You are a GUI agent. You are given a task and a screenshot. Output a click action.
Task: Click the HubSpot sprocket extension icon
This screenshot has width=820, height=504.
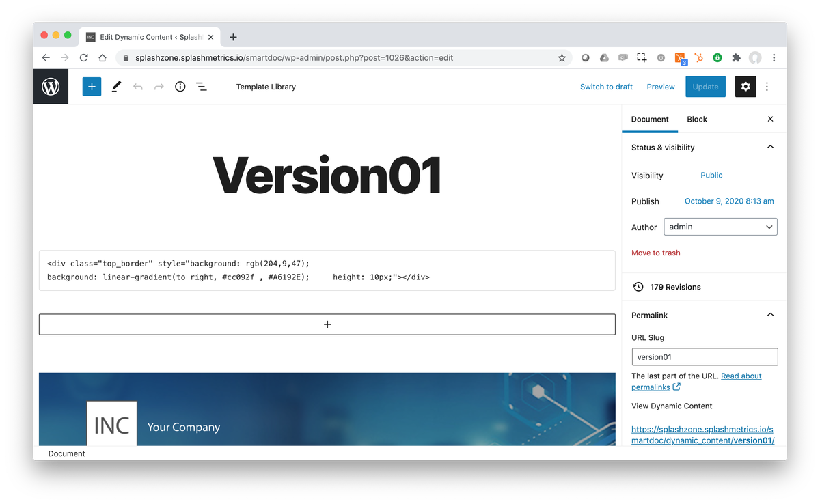click(x=698, y=58)
